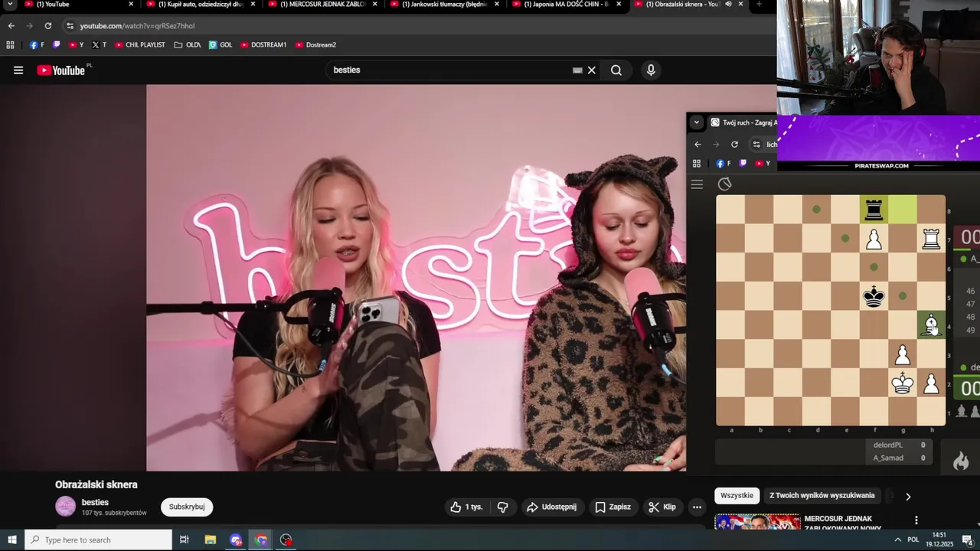The height and width of the screenshot is (551, 980).
Task: Open X bookmark labeled T
Action: pos(99,45)
